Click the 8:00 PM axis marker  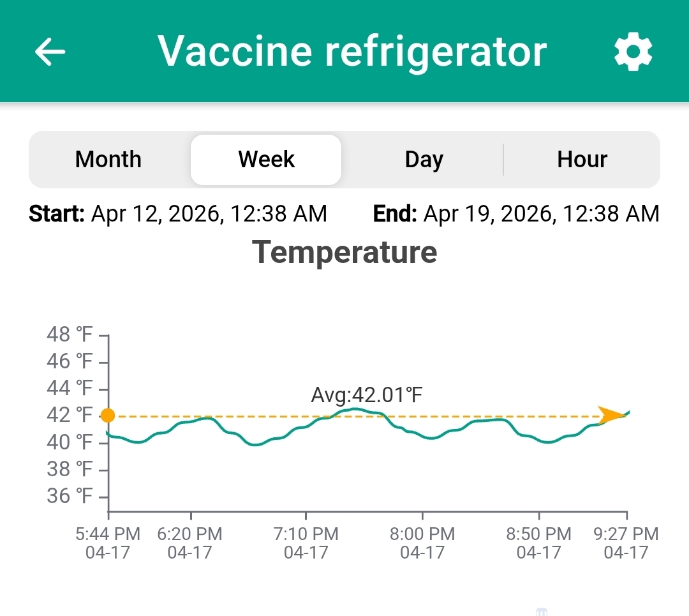click(x=422, y=543)
